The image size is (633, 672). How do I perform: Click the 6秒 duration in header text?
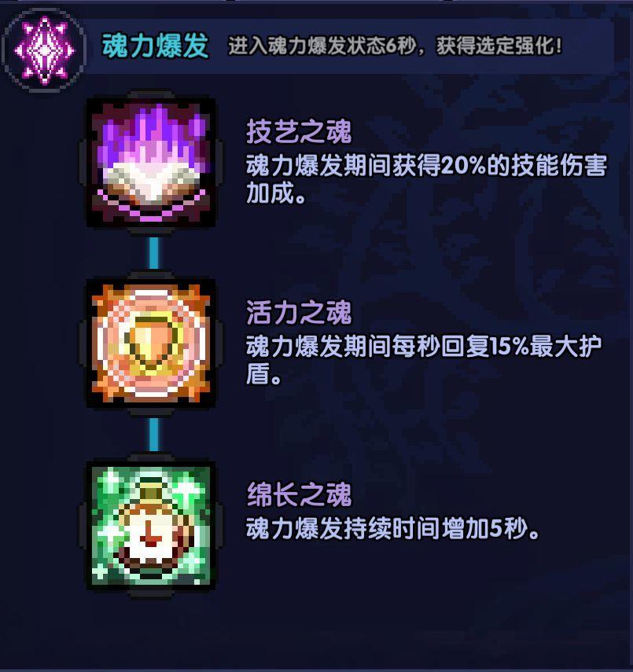(x=400, y=46)
